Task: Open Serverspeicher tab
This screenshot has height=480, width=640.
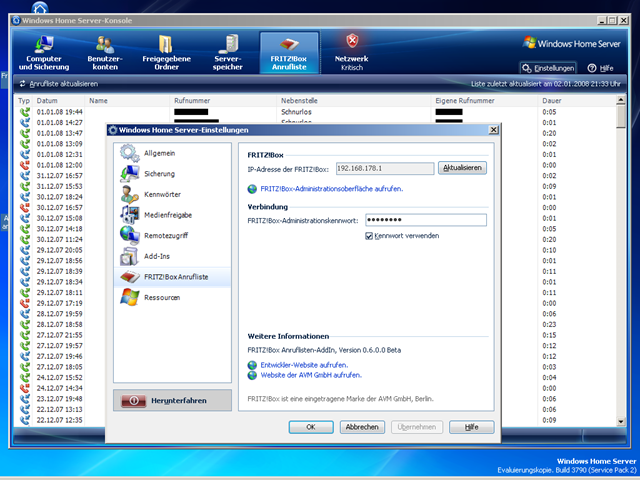Action: [x=227, y=53]
